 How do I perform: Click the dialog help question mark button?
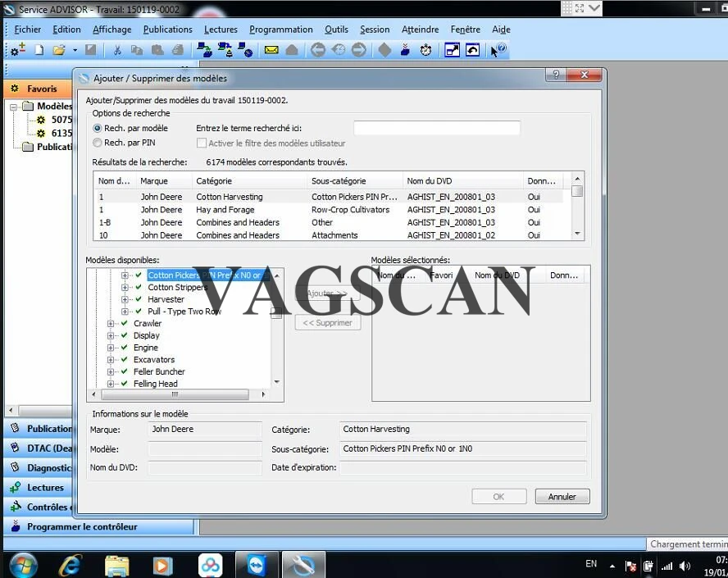click(556, 75)
